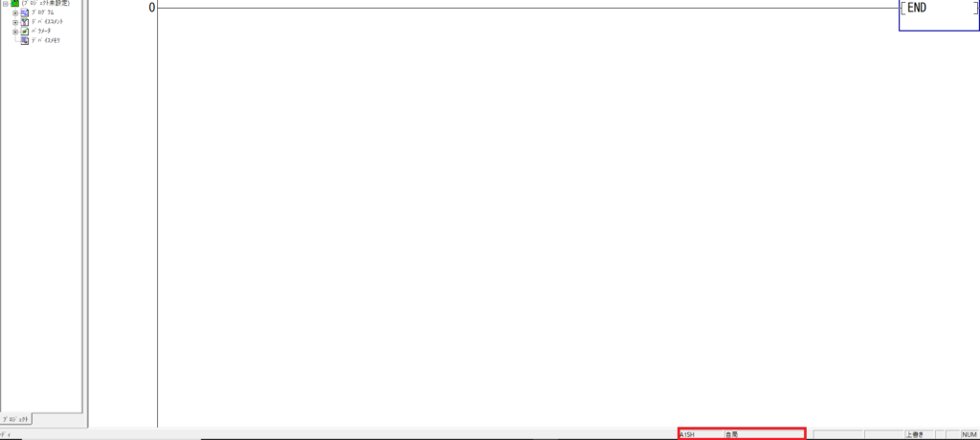Image resolution: width=980 pixels, height=440 pixels.
Task: Select the デバイスメモリ label in tree
Action: pyautogui.click(x=46, y=40)
